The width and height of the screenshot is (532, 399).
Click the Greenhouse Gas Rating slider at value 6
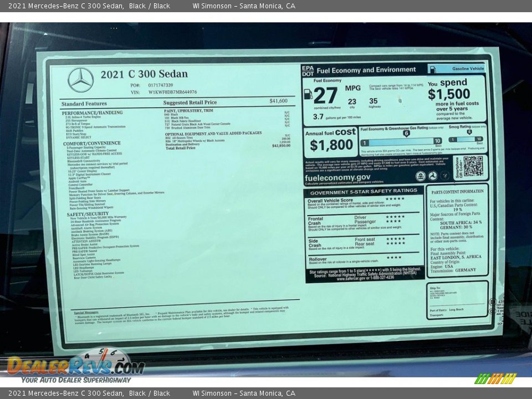pos(406,134)
